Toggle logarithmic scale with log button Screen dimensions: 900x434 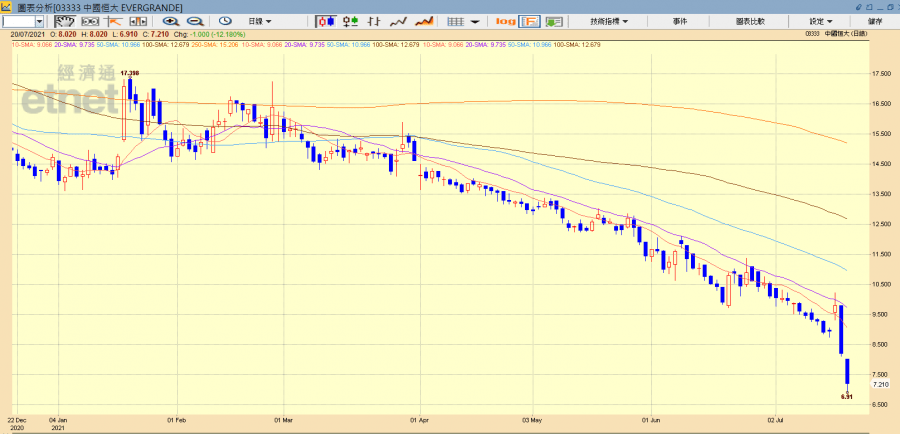[505, 21]
